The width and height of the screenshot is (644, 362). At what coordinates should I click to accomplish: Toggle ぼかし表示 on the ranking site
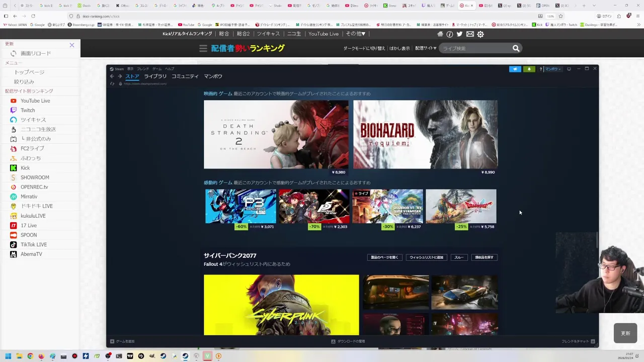(x=399, y=48)
